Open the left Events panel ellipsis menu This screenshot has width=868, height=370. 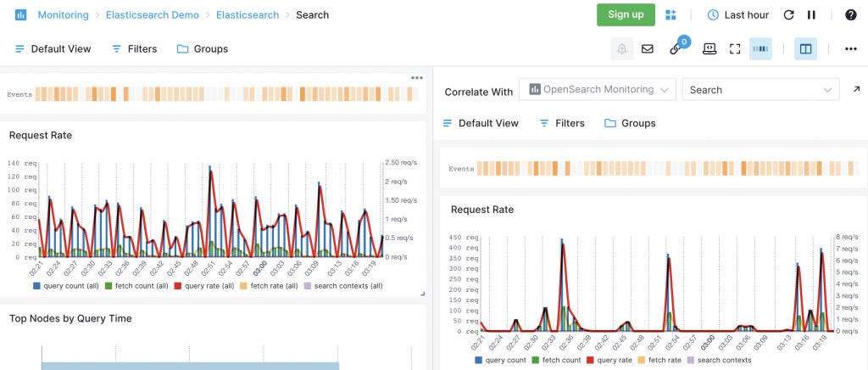coord(417,77)
